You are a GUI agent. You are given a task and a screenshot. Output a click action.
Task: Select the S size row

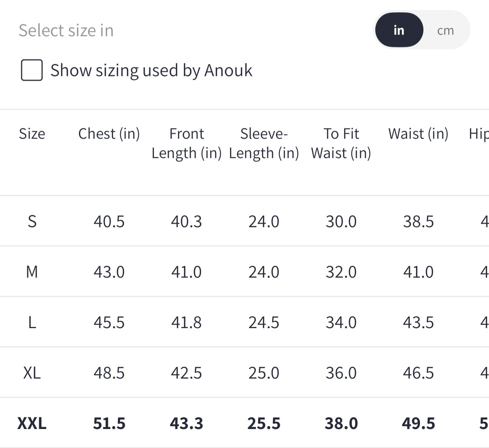point(244,221)
